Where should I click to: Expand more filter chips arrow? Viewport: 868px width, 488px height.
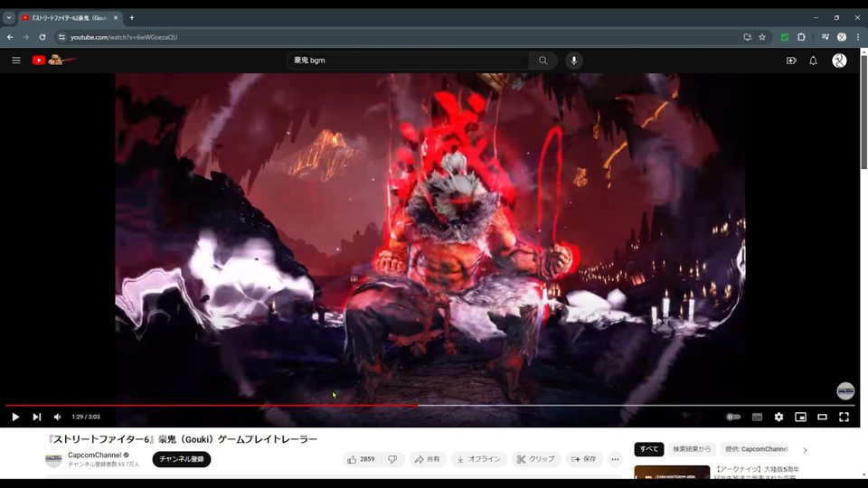pos(805,450)
